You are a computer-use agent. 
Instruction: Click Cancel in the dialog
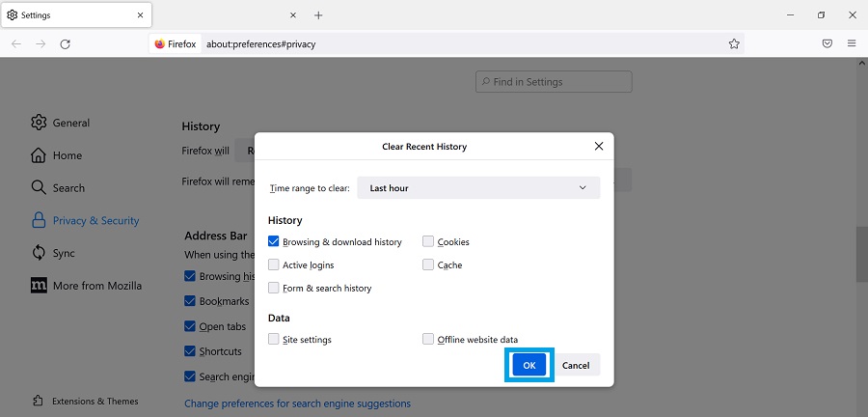[576, 366]
